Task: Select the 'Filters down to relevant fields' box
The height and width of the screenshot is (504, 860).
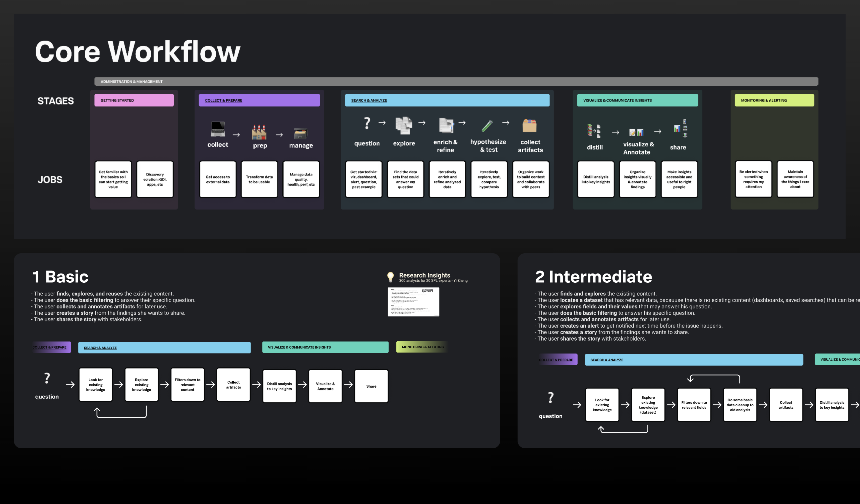Action: pos(694,405)
